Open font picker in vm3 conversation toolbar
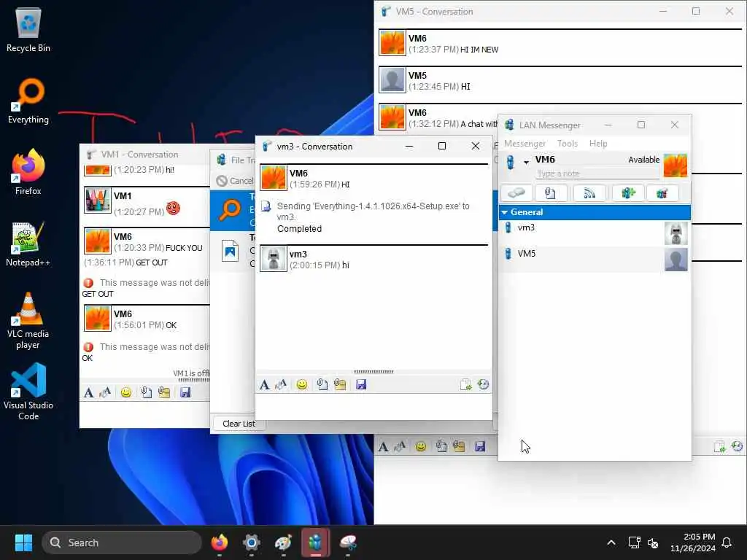Viewport: 747px width, 560px height. click(x=264, y=385)
